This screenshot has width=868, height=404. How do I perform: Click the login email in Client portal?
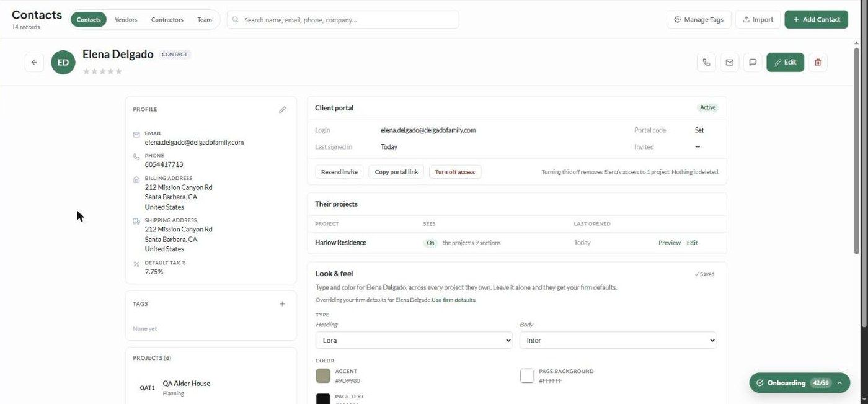point(428,130)
